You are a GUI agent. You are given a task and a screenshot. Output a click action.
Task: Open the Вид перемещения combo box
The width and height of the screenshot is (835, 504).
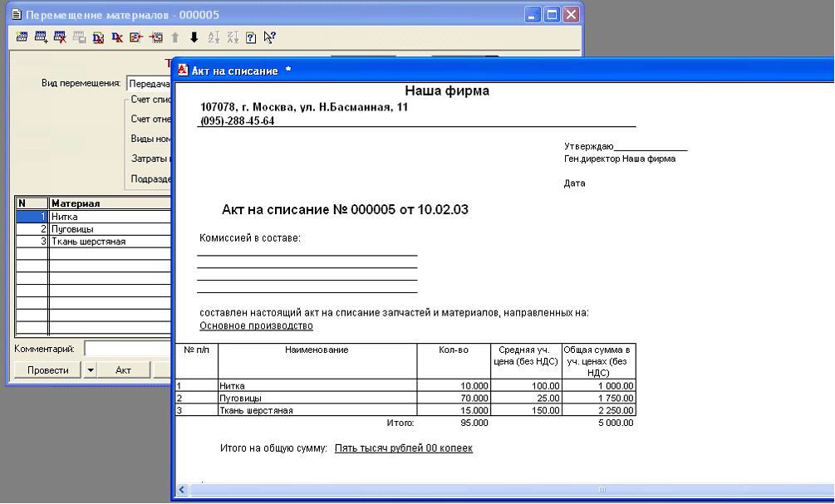click(x=148, y=83)
